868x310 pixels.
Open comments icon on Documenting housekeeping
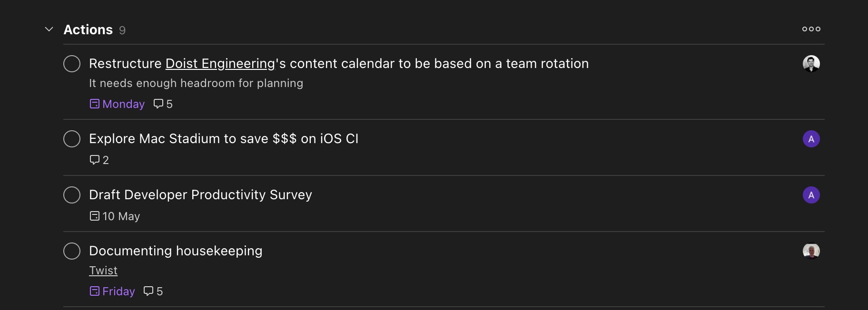(148, 291)
